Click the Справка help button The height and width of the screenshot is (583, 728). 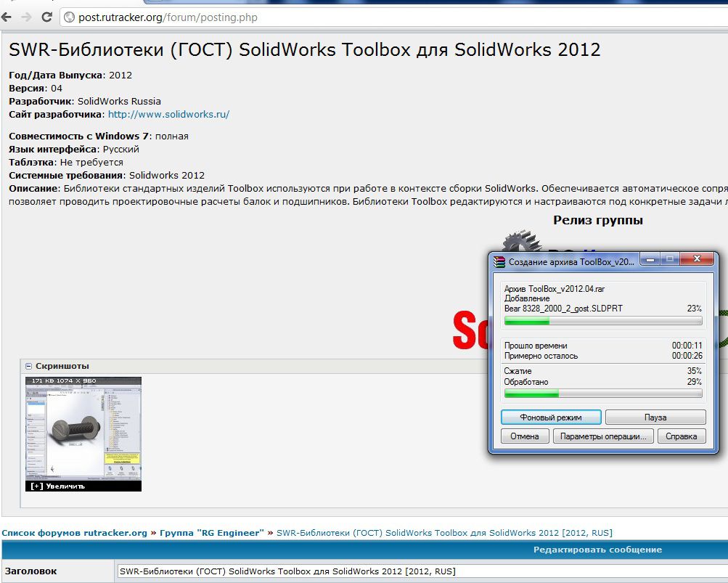coord(682,436)
